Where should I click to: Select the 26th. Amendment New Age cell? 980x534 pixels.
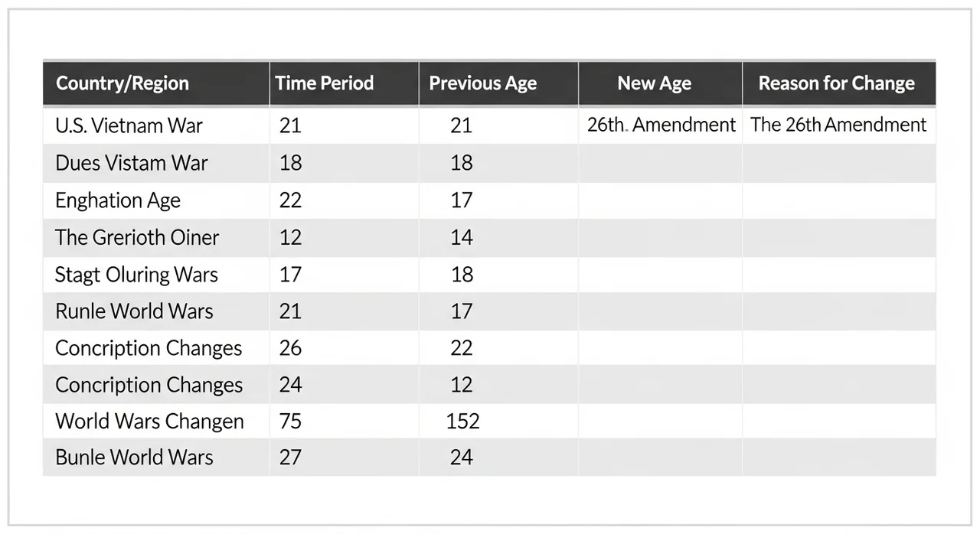pos(661,125)
